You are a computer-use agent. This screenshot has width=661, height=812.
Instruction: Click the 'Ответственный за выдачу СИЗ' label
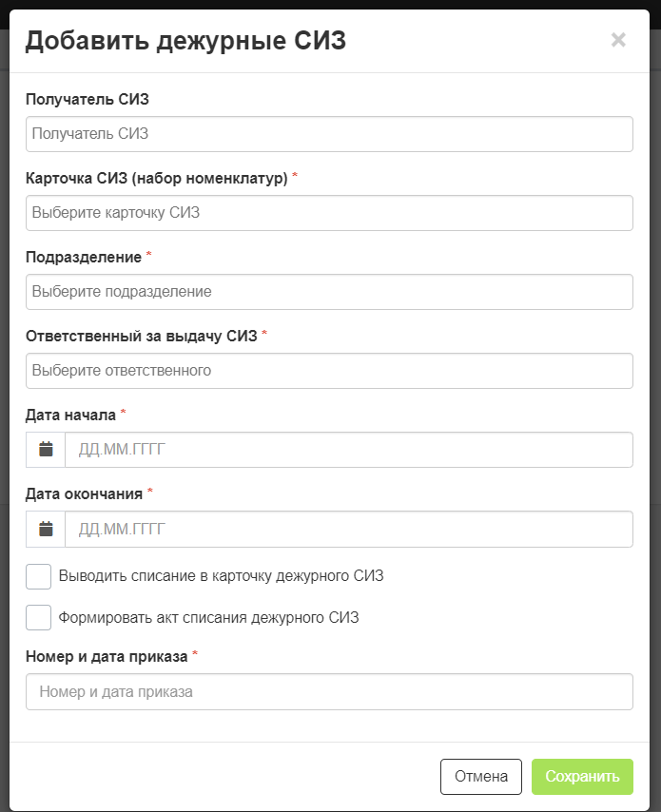point(142,336)
